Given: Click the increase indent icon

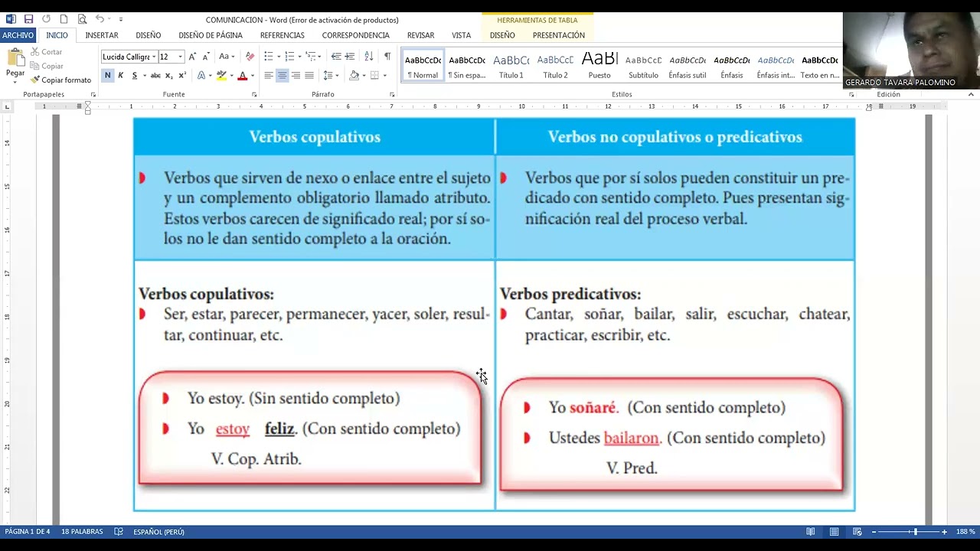Looking at the screenshot, I should click(350, 57).
